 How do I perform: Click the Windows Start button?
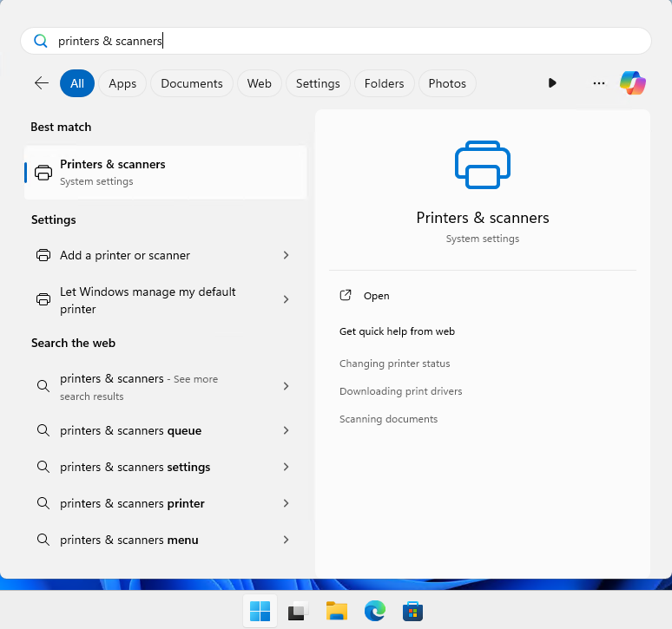click(x=260, y=611)
